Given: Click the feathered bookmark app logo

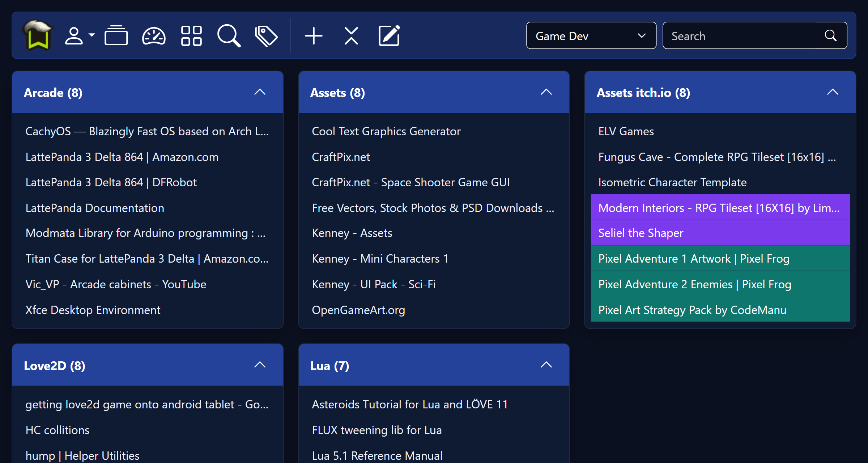Looking at the screenshot, I should (x=38, y=35).
